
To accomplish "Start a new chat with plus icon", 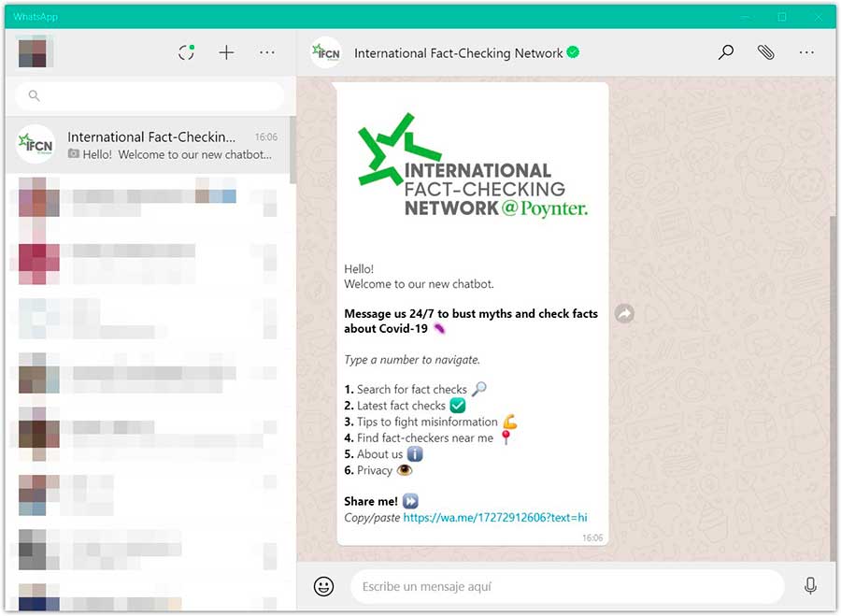I will tap(226, 52).
